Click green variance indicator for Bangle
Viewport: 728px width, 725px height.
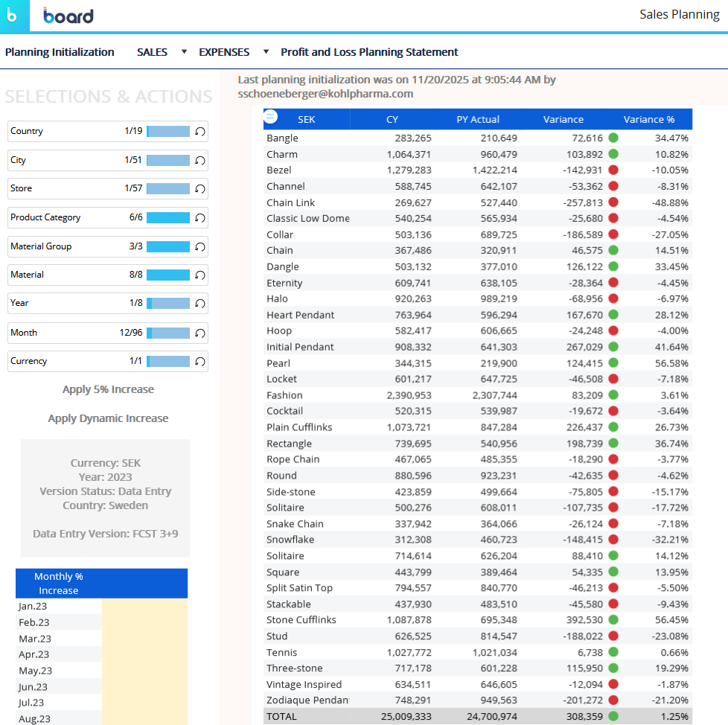(x=613, y=138)
